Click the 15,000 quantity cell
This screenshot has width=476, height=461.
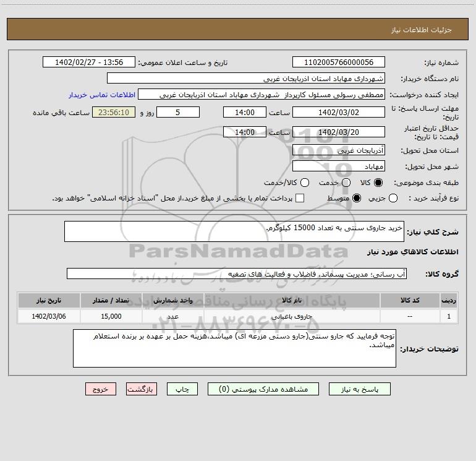click(x=111, y=317)
